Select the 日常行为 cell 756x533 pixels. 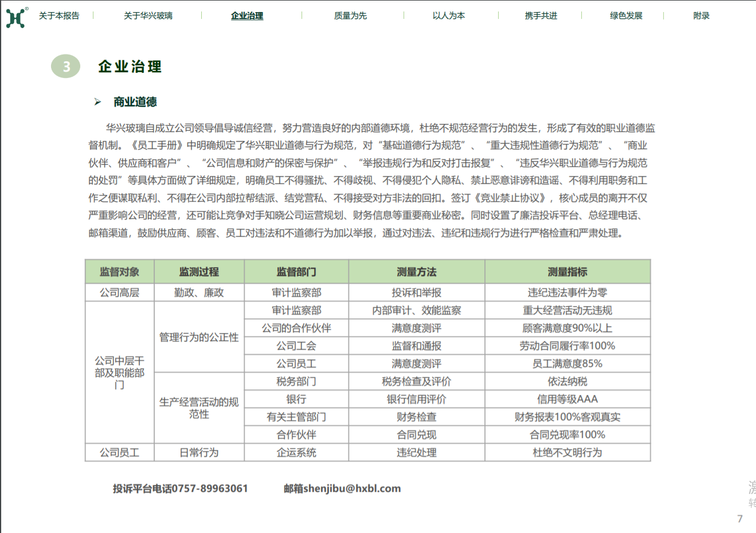[x=199, y=452]
